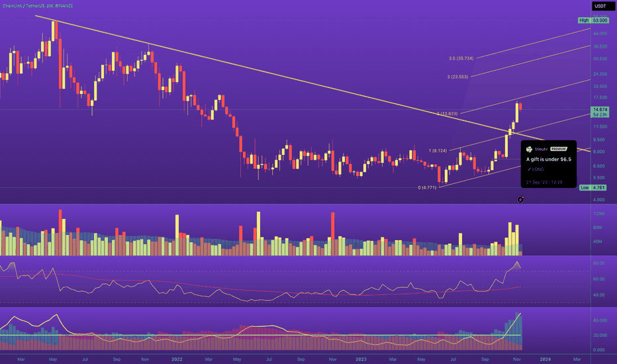Click the High 53.000 price label
This screenshot has width=617, height=364.
click(x=593, y=21)
